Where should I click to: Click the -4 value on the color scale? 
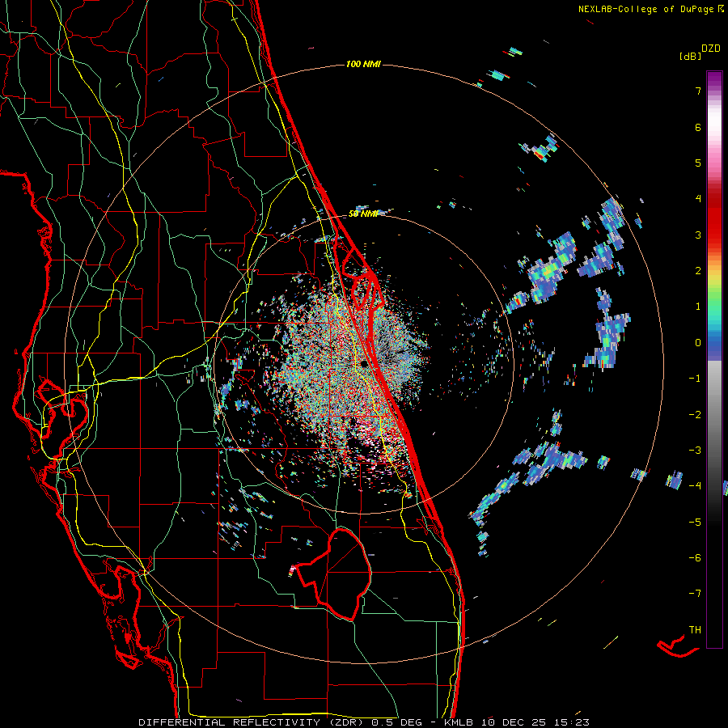pyautogui.click(x=695, y=485)
